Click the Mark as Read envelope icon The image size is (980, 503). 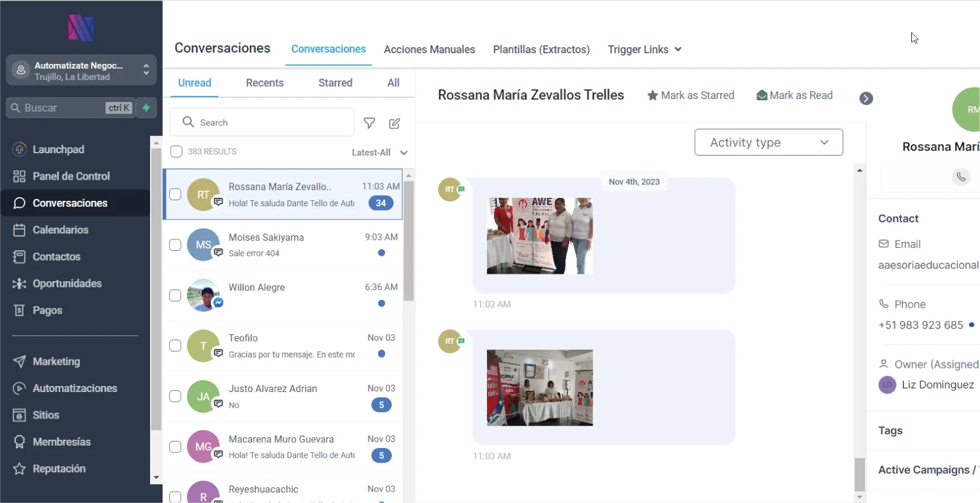click(x=762, y=95)
